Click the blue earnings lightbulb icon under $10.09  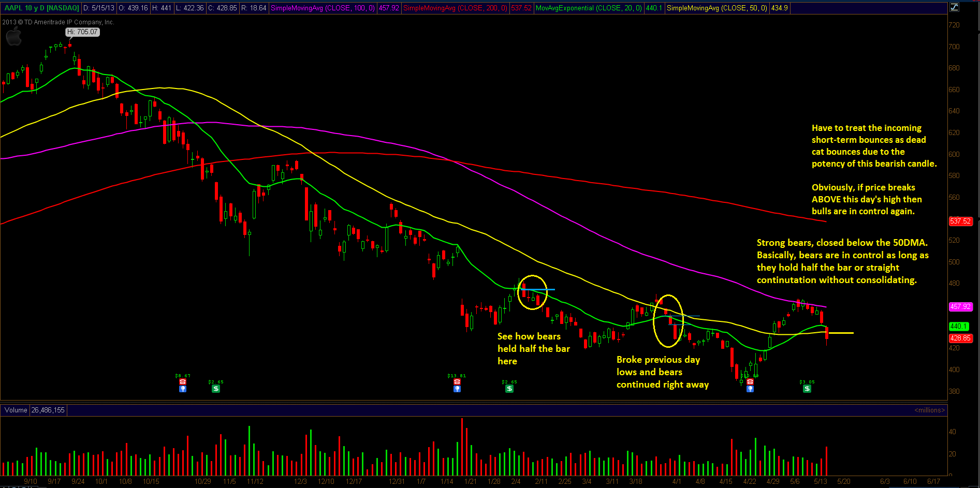(x=750, y=389)
